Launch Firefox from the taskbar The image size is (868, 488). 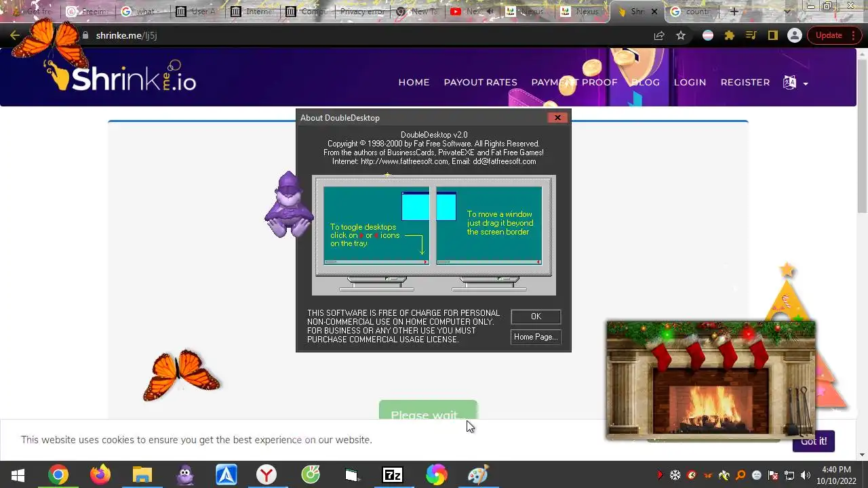pyautogui.click(x=100, y=475)
